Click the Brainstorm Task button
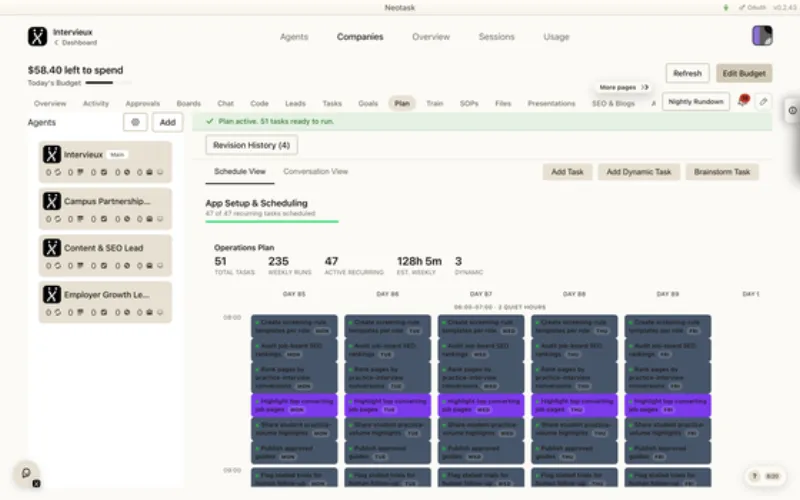 tap(722, 172)
